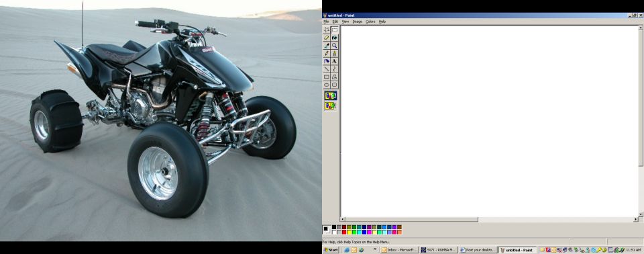Image resolution: width=644 pixels, height=254 pixels.
Task: Open the View menu
Action: click(345, 22)
